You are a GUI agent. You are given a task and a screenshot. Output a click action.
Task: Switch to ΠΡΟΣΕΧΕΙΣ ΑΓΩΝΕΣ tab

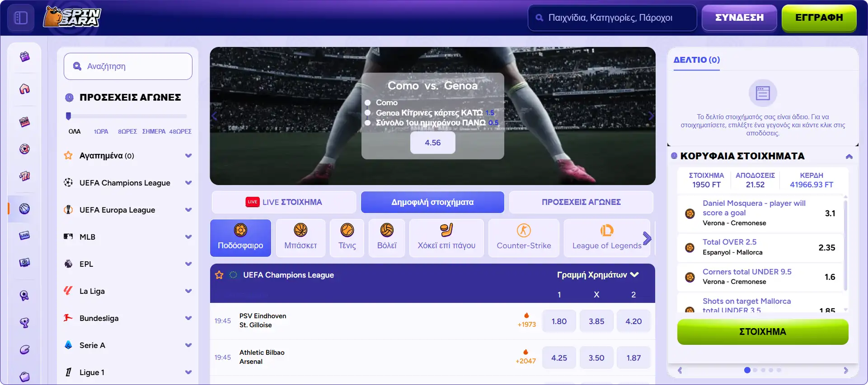581,202
